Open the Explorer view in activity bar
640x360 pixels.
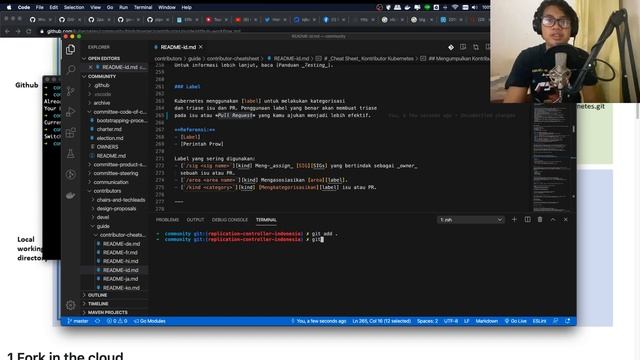click(71, 49)
